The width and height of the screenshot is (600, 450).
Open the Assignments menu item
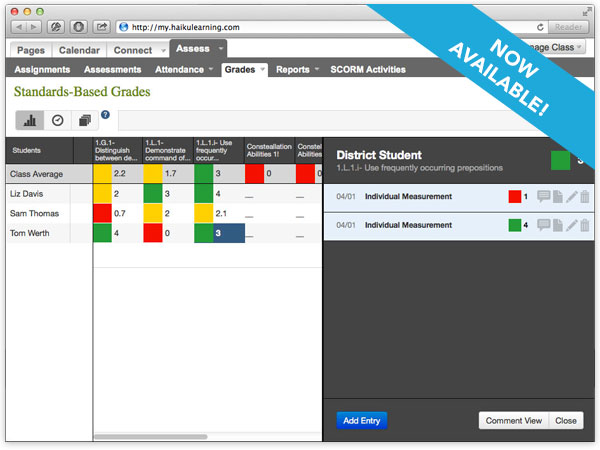pyautogui.click(x=42, y=70)
